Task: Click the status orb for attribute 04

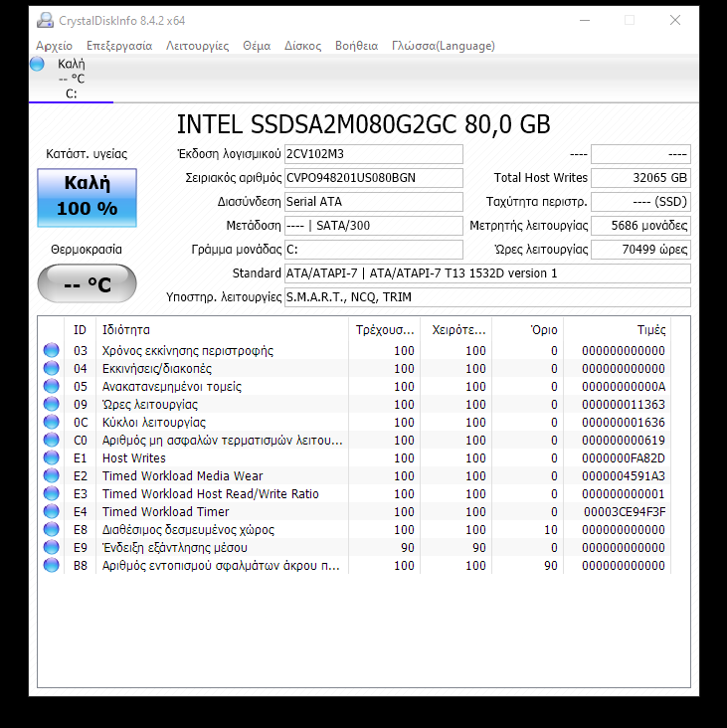Action: pos(52,368)
